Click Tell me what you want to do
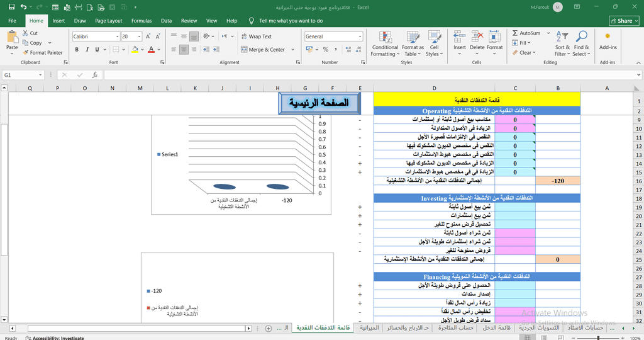Viewport: 644px width, 340px height. (x=286, y=21)
